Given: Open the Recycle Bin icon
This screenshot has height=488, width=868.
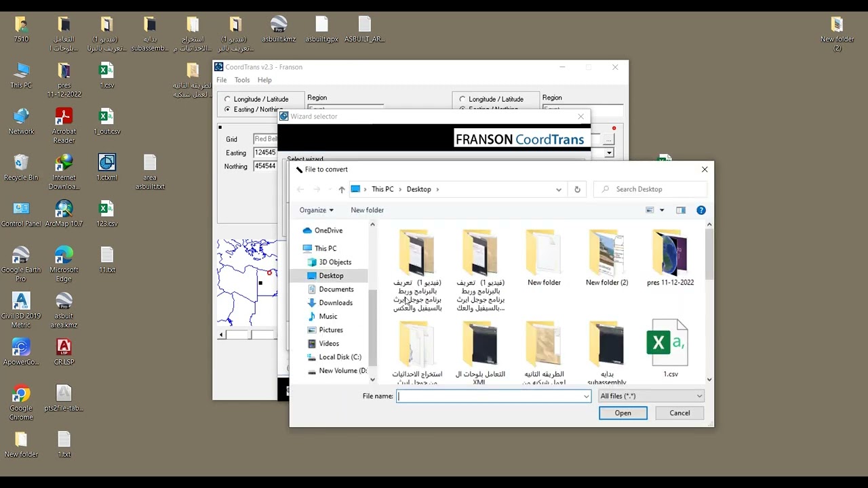Looking at the screenshot, I should click(x=21, y=167).
